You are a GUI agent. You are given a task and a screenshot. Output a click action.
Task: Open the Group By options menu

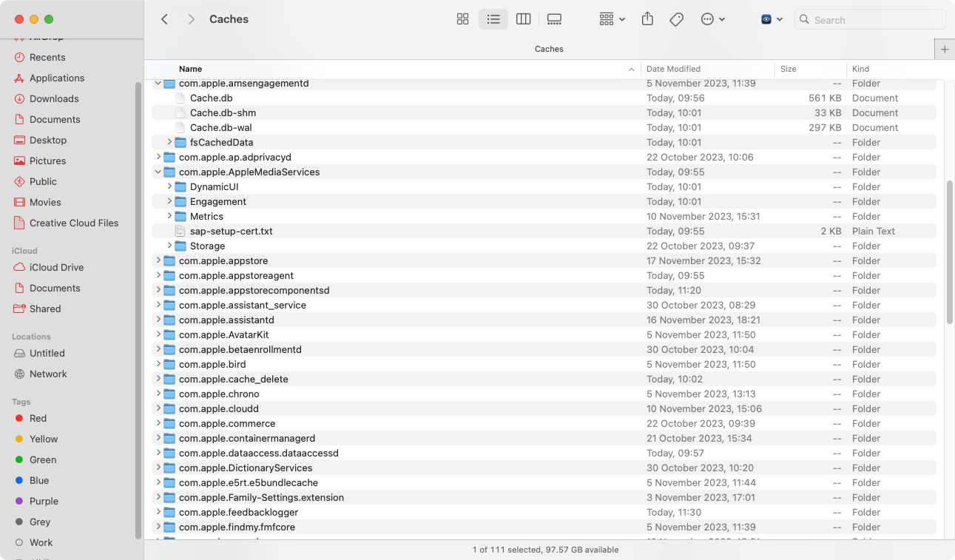point(613,19)
